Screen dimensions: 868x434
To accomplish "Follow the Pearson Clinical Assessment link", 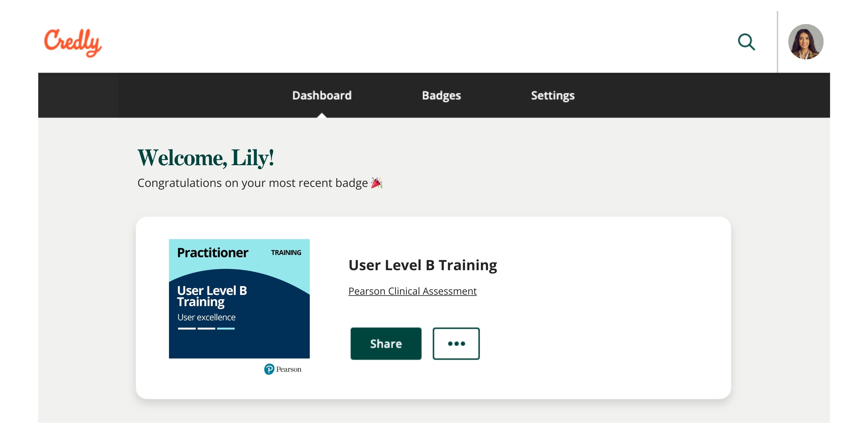I will 412,291.
